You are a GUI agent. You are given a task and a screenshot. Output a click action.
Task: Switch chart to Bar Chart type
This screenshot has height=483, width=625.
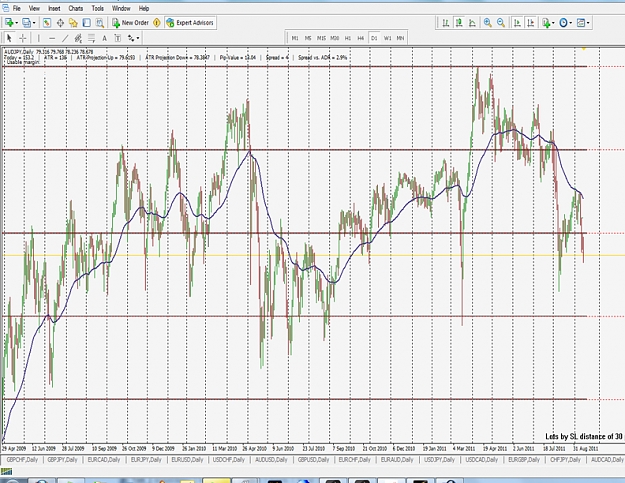[x=446, y=23]
